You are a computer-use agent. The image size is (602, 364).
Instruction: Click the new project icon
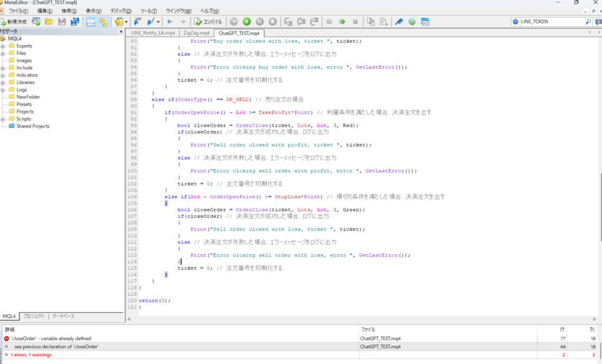[36, 22]
